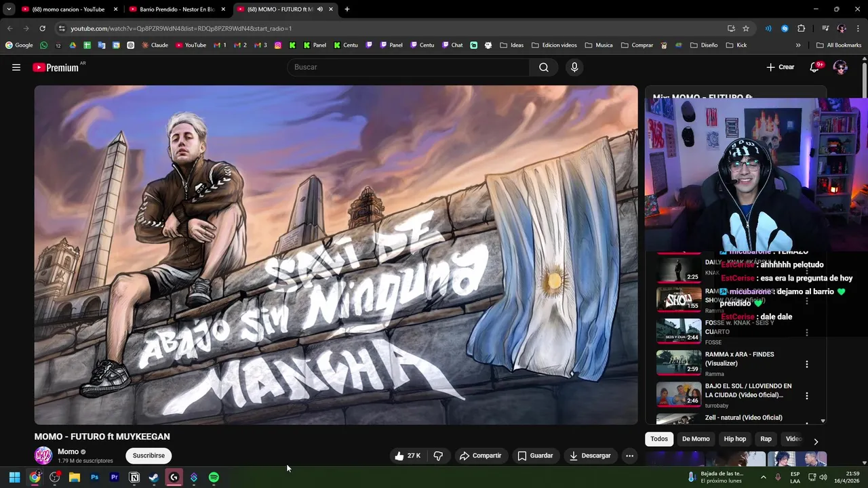Bookmark this page with the star

746,28
